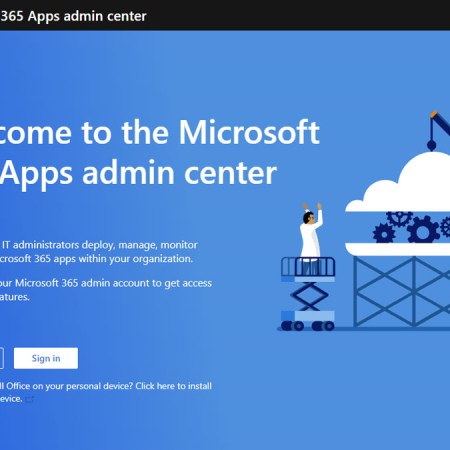Click the outlined spoked gear above the others
The width and height of the screenshot is (450, 450).
coord(399,219)
